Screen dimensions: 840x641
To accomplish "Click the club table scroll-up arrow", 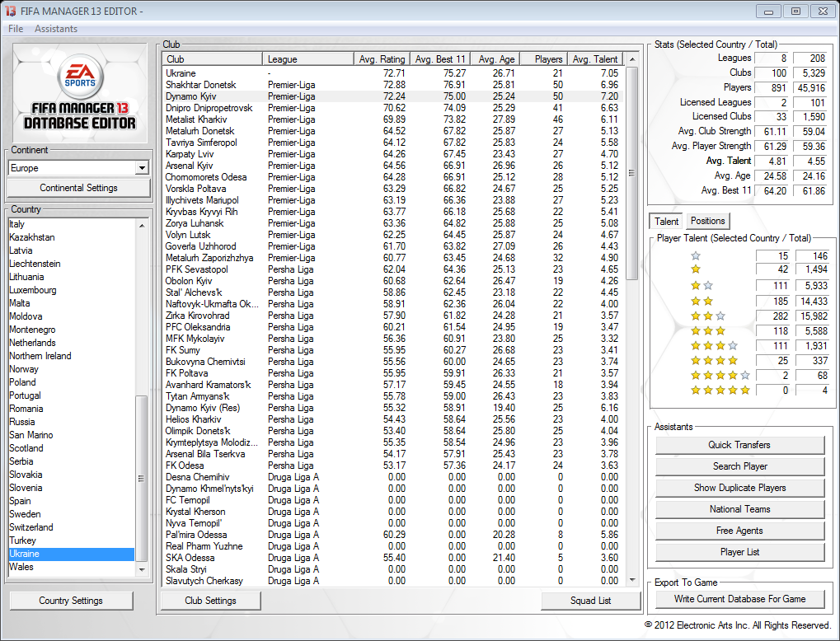I will click(x=632, y=58).
